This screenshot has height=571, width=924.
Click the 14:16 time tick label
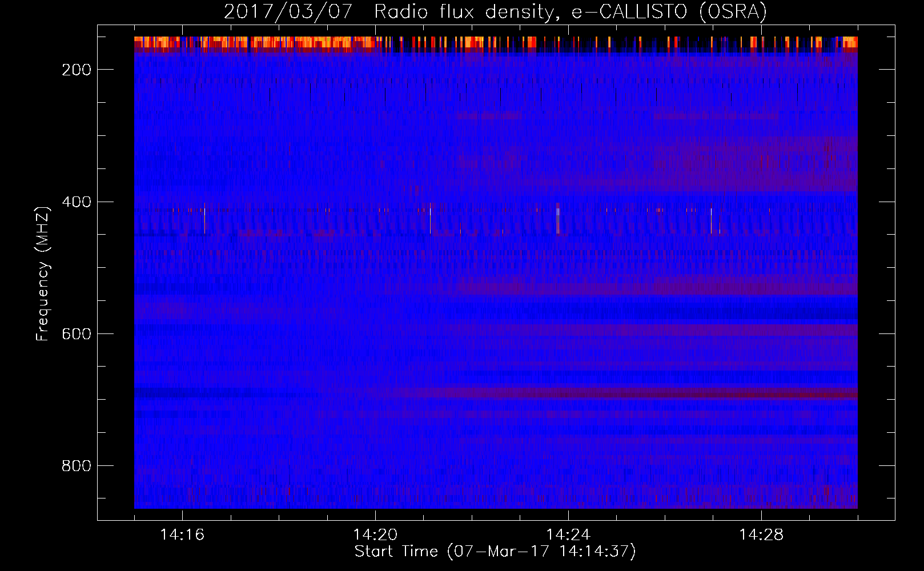[x=182, y=534]
